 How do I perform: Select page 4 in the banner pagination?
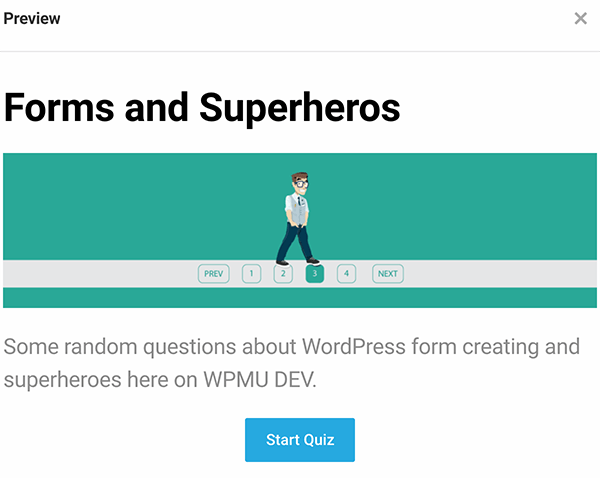pos(346,273)
